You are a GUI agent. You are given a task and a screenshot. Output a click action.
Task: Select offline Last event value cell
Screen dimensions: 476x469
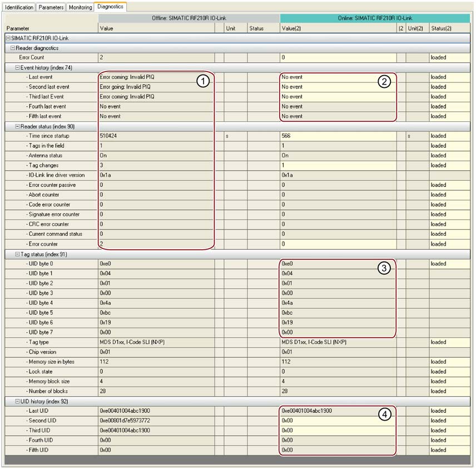pyautogui.click(x=156, y=77)
